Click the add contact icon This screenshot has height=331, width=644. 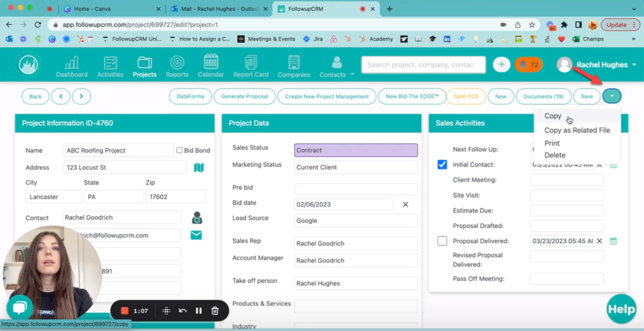coord(197,218)
